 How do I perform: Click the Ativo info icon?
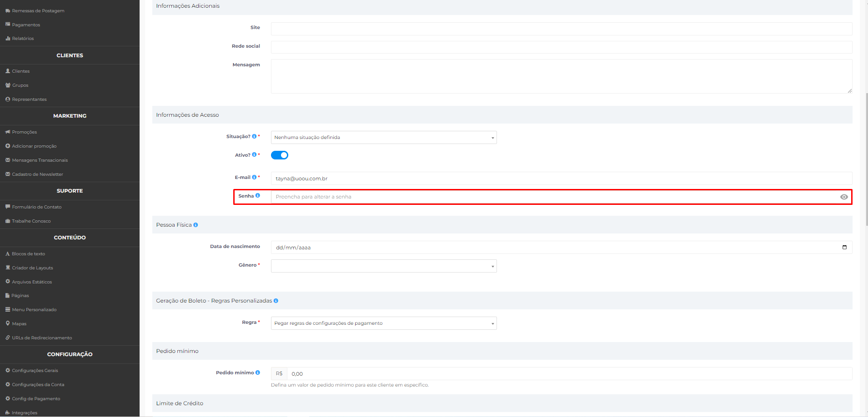(x=254, y=155)
